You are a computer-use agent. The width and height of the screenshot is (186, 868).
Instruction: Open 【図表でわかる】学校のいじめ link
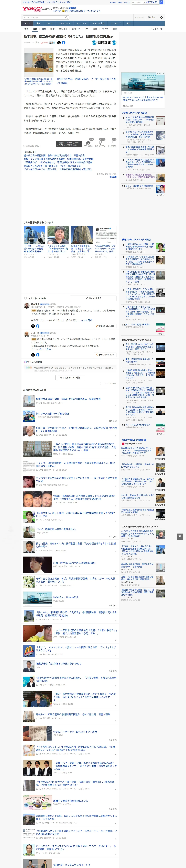point(86,81)
